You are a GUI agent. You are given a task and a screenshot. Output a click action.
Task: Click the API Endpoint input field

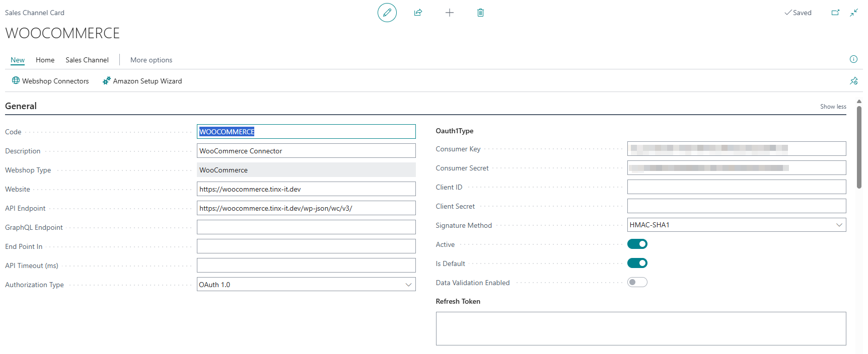[x=306, y=208]
